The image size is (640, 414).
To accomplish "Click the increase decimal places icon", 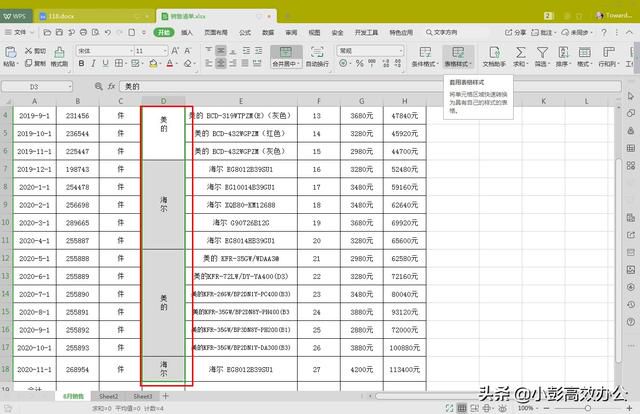I will 386,63.
